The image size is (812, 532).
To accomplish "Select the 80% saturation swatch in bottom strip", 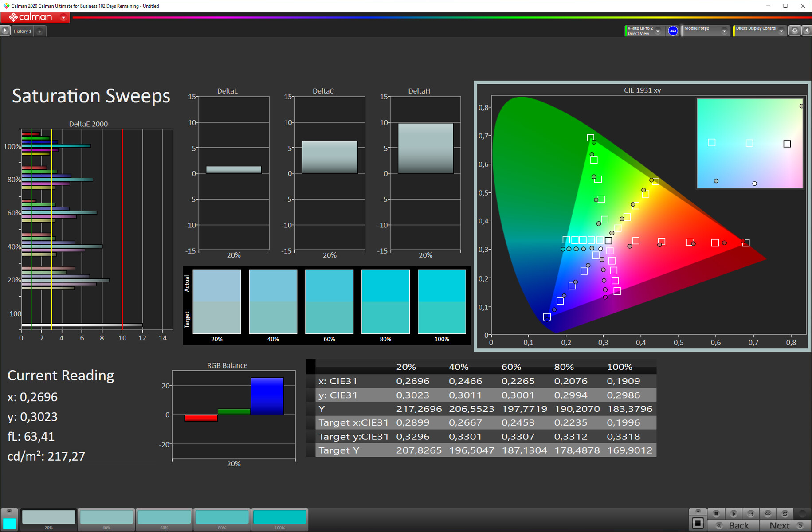I will (222, 519).
